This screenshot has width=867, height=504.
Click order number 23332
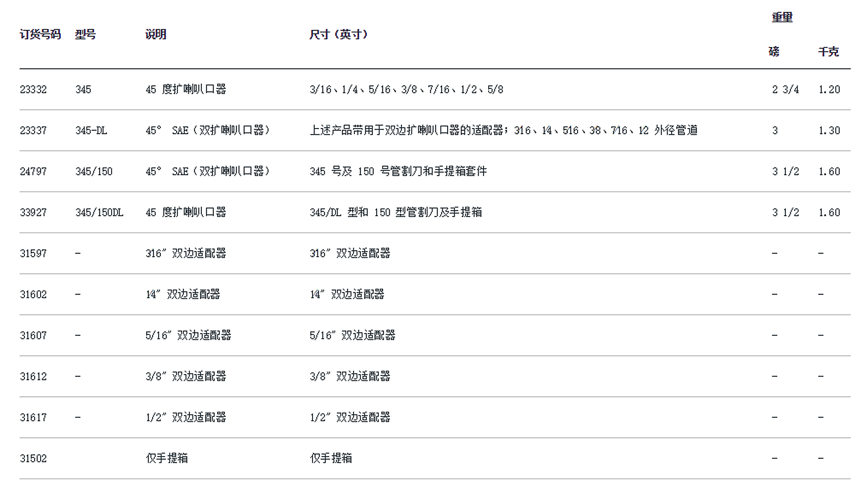pos(33,89)
